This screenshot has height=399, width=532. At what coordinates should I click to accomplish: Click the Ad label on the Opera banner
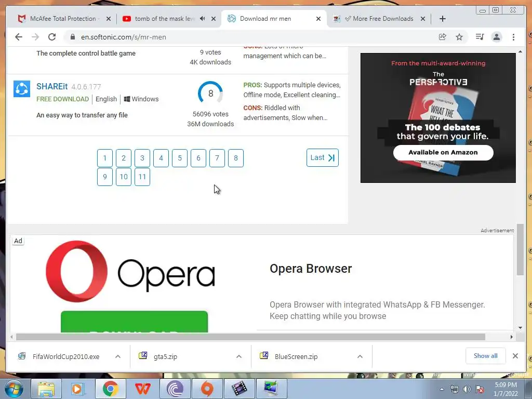coord(18,241)
